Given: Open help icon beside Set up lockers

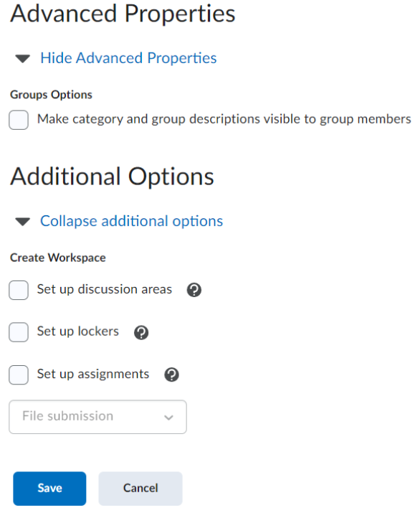Looking at the screenshot, I should coord(141,332).
